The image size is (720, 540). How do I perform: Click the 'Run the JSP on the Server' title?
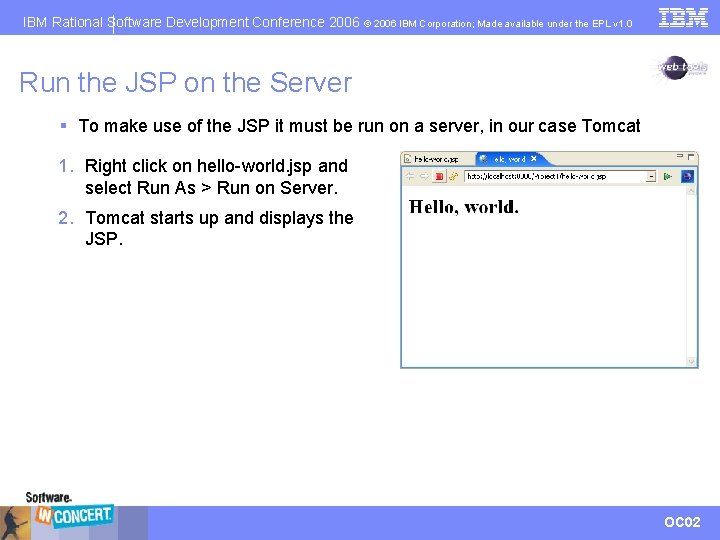point(186,83)
